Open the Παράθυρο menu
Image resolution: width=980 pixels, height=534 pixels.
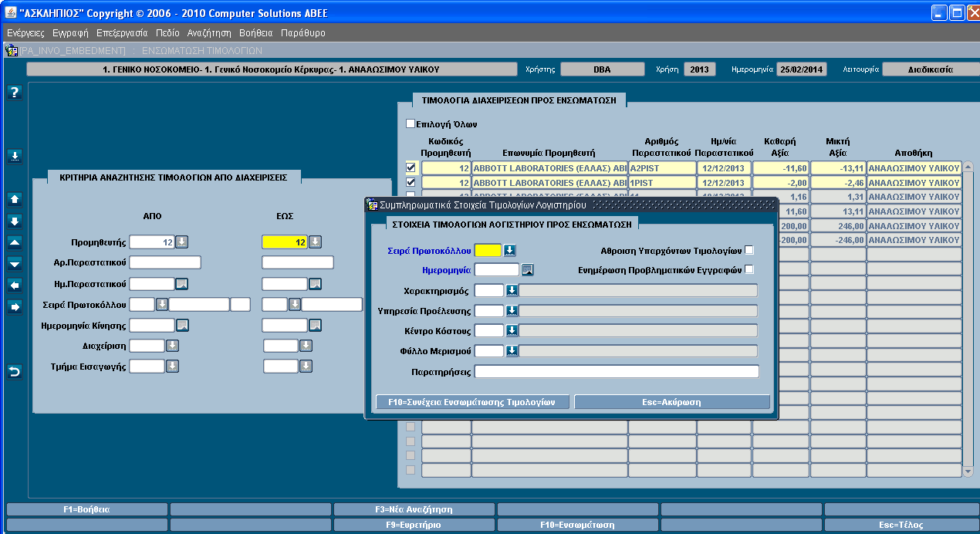click(x=303, y=33)
